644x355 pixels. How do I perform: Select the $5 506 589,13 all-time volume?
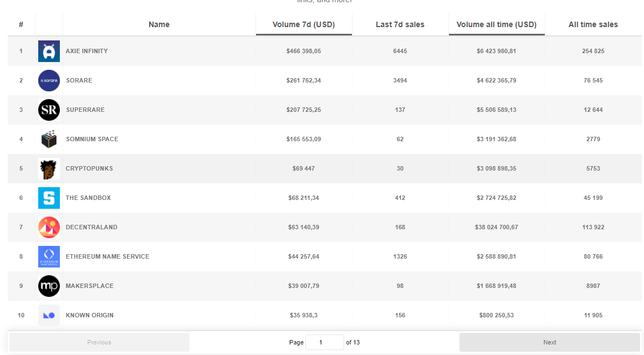[x=497, y=110]
